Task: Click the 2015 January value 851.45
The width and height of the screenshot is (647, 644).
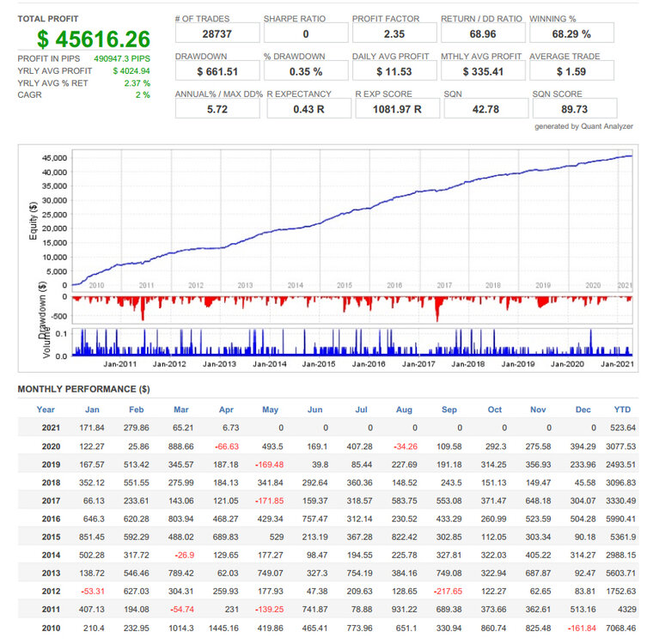Action: click(x=92, y=537)
